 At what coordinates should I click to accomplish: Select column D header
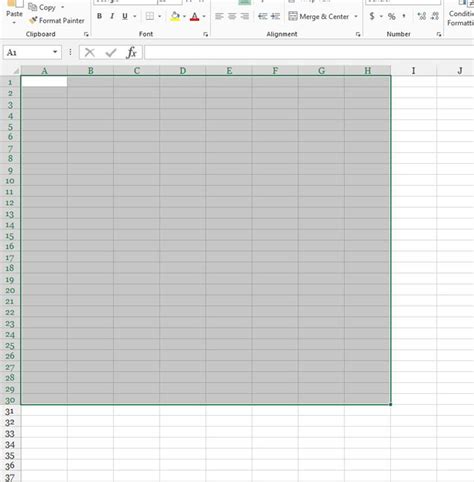pyautogui.click(x=183, y=71)
